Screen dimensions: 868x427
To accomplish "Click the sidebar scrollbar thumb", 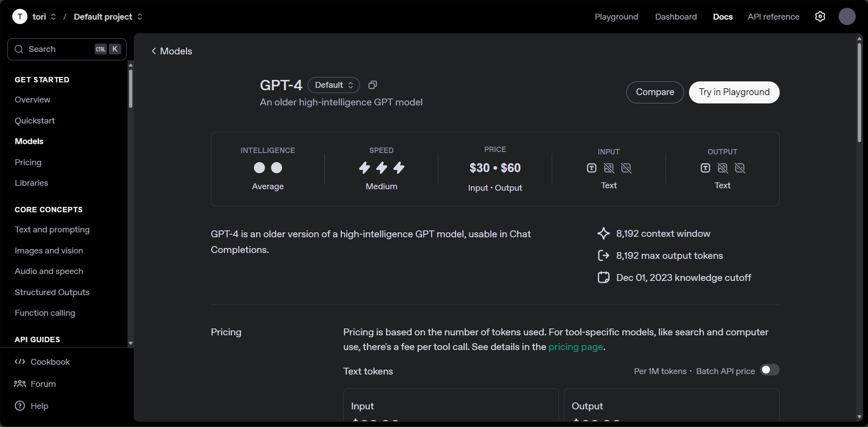I will coord(130,89).
